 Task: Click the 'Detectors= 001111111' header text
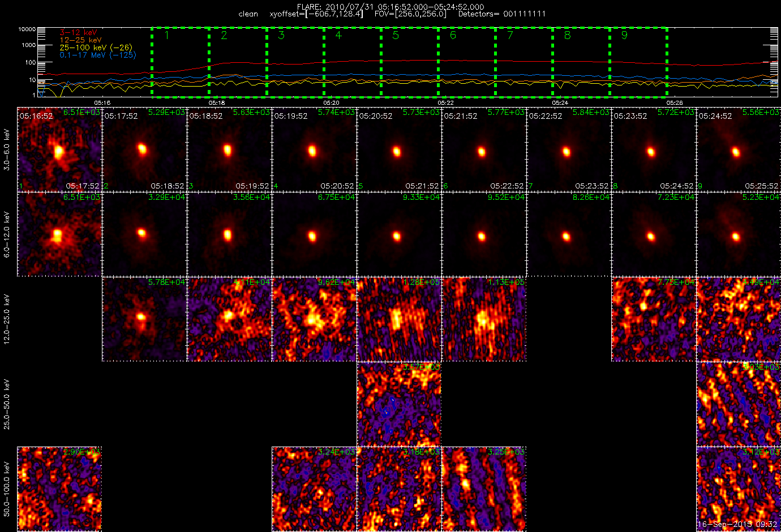502,14
